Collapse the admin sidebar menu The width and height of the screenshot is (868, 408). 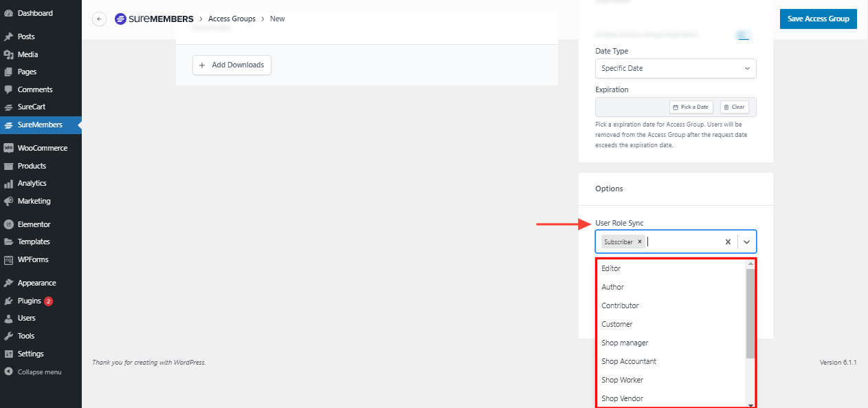38,372
